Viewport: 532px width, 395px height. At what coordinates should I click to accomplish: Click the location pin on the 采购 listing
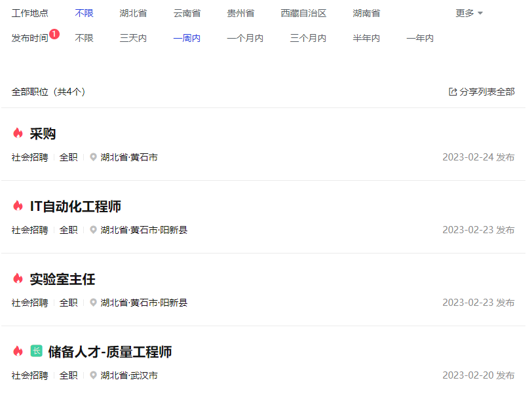tap(94, 158)
